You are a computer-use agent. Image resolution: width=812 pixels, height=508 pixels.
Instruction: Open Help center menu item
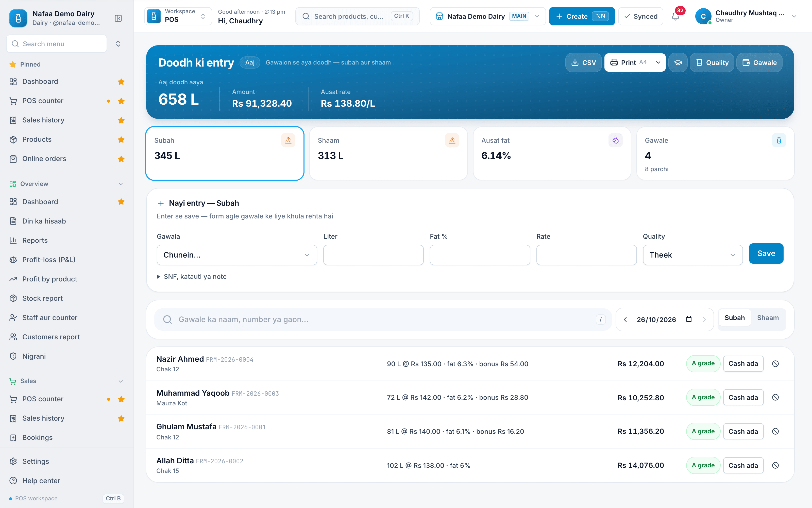[x=67, y=481]
